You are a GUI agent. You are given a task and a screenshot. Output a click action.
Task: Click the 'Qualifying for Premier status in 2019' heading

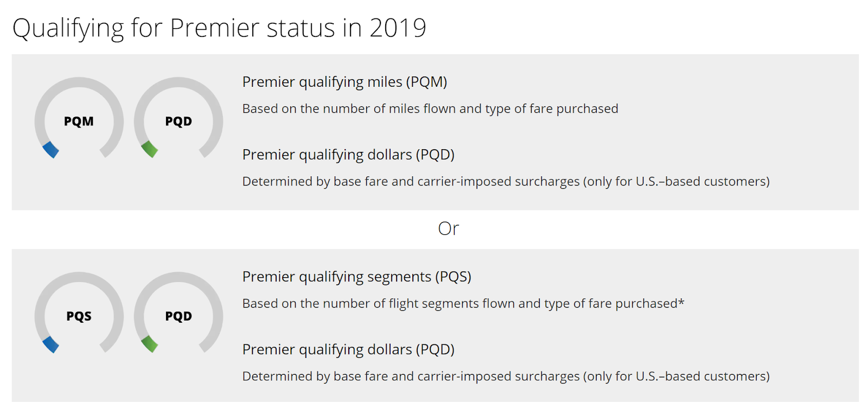(219, 28)
